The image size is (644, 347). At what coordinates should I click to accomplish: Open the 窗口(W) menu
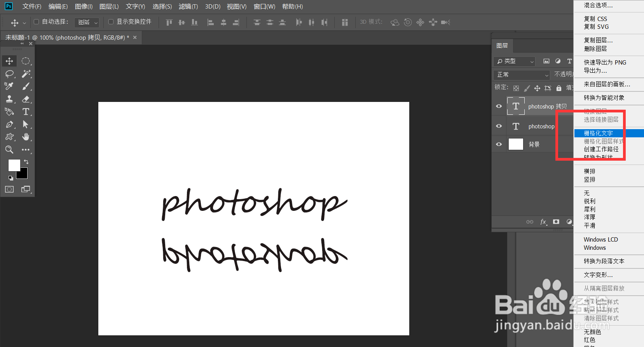coord(264,7)
